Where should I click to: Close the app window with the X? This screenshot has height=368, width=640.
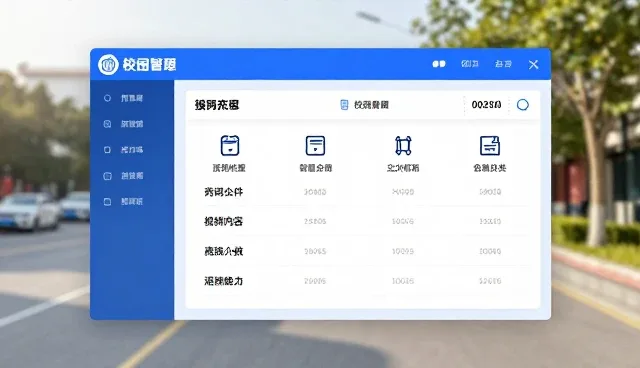533,64
